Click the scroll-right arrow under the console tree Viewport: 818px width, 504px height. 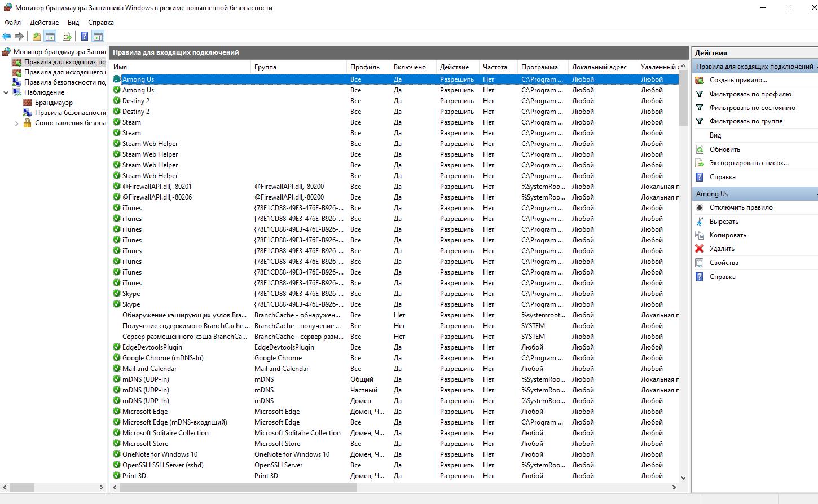[x=102, y=487]
